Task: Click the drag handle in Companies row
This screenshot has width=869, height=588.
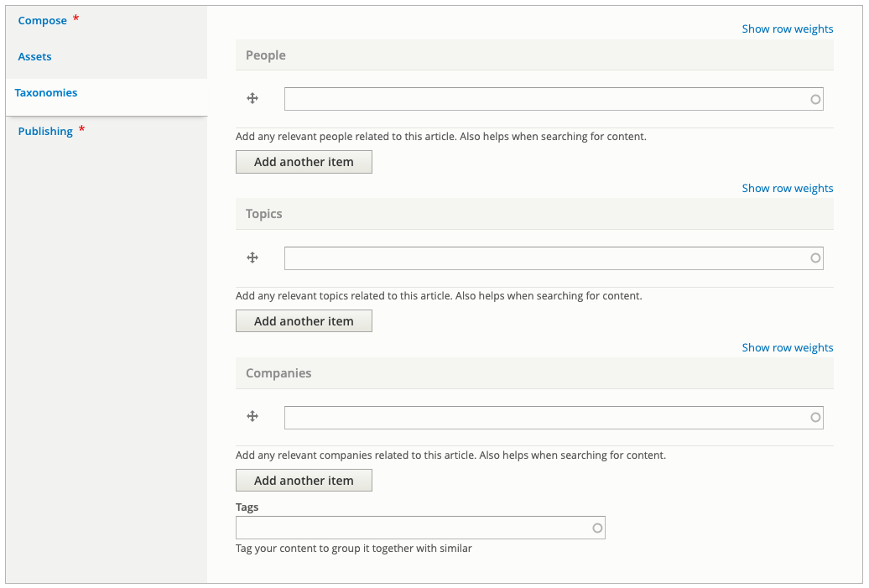Action: [252, 416]
